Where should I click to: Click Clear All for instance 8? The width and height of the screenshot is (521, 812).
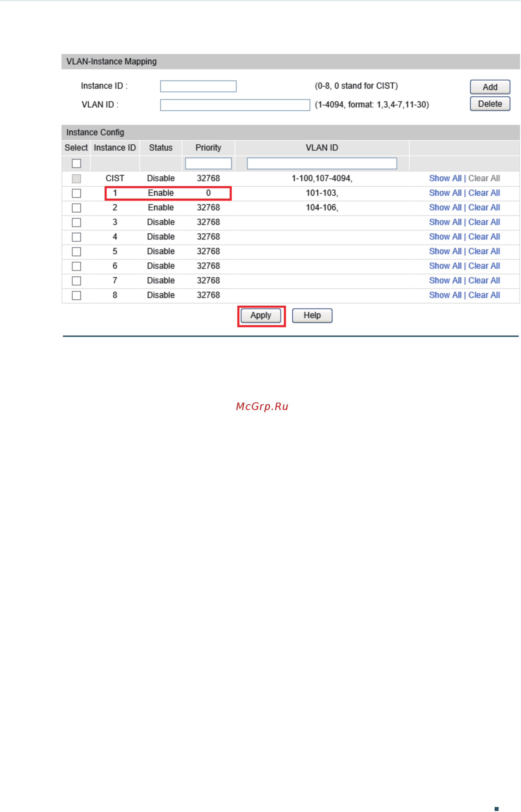(484, 295)
